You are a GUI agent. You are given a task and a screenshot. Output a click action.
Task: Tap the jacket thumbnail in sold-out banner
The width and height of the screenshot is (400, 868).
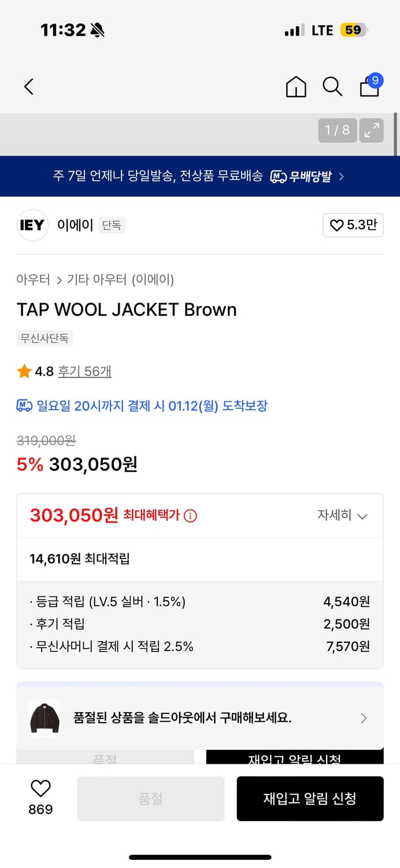[45, 718]
